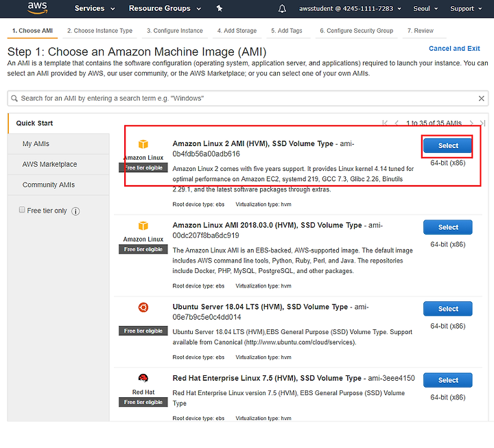Select Ubuntu Server 18.04 LTS AMI
The height and width of the screenshot is (448, 494).
[x=447, y=309]
